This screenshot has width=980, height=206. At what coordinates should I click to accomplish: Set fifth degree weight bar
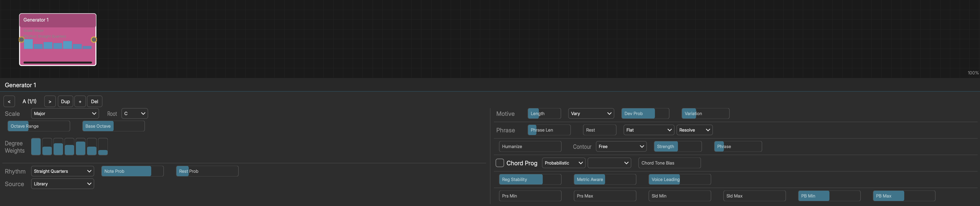point(81,146)
